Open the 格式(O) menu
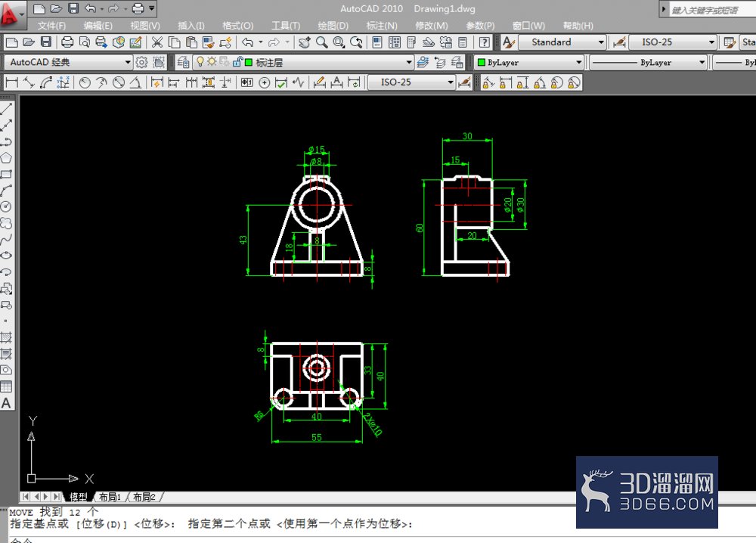 (237, 26)
